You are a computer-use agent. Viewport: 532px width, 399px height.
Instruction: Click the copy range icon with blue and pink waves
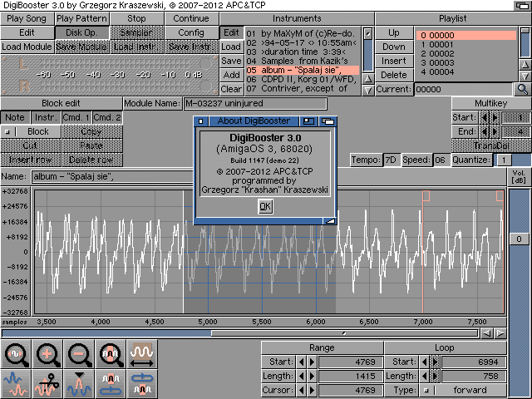click(x=16, y=384)
